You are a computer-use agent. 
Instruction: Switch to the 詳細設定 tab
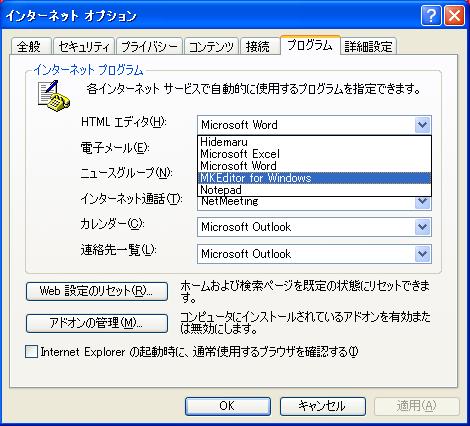[368, 47]
